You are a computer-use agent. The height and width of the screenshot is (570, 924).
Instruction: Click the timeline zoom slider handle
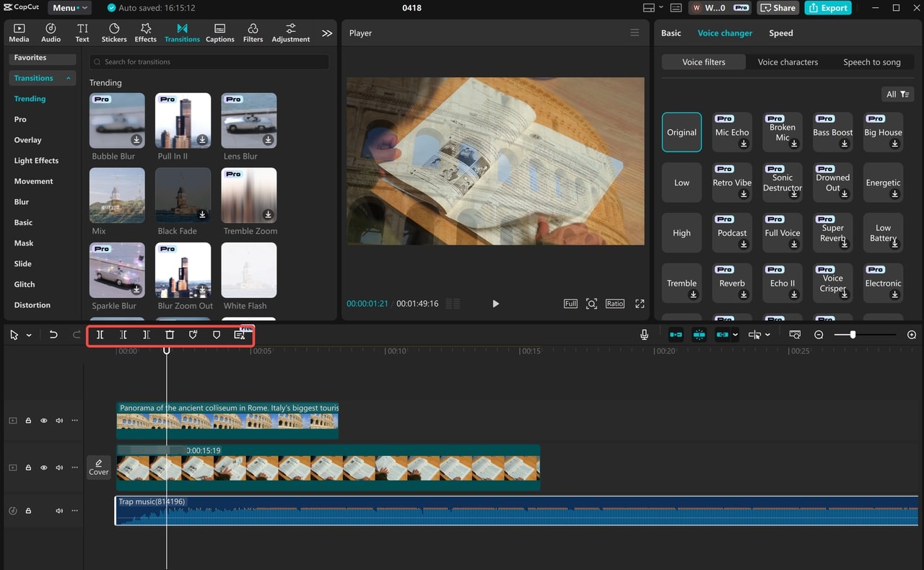point(853,335)
